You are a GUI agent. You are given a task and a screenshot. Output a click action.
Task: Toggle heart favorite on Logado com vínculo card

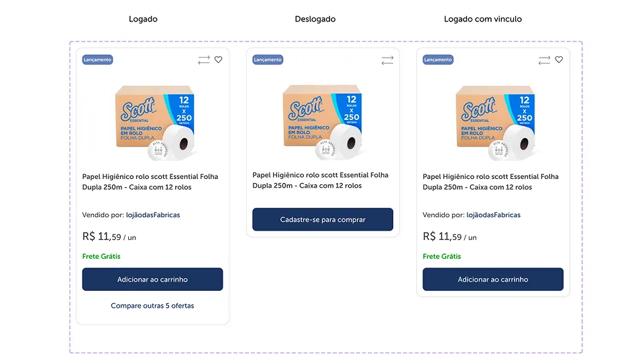pyautogui.click(x=559, y=60)
